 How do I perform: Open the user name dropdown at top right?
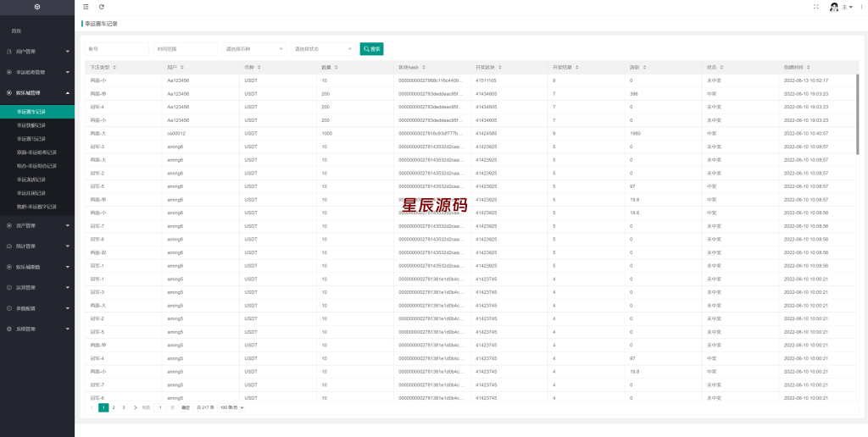point(848,7)
